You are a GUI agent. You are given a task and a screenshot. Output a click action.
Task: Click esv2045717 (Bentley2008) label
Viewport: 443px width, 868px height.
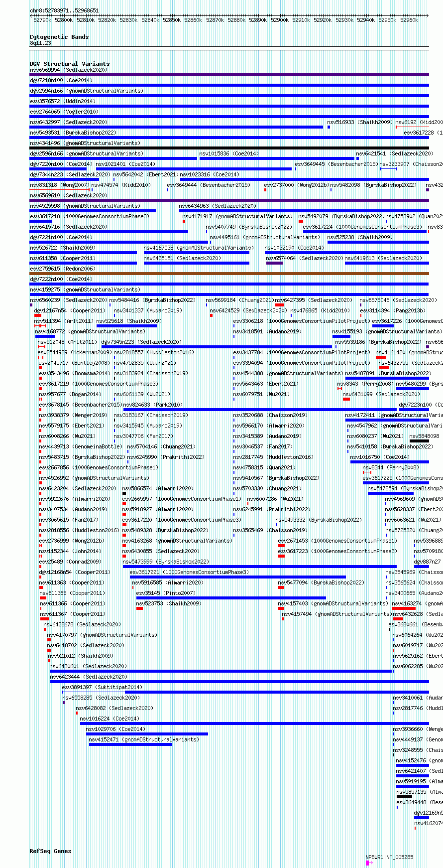click(x=75, y=363)
